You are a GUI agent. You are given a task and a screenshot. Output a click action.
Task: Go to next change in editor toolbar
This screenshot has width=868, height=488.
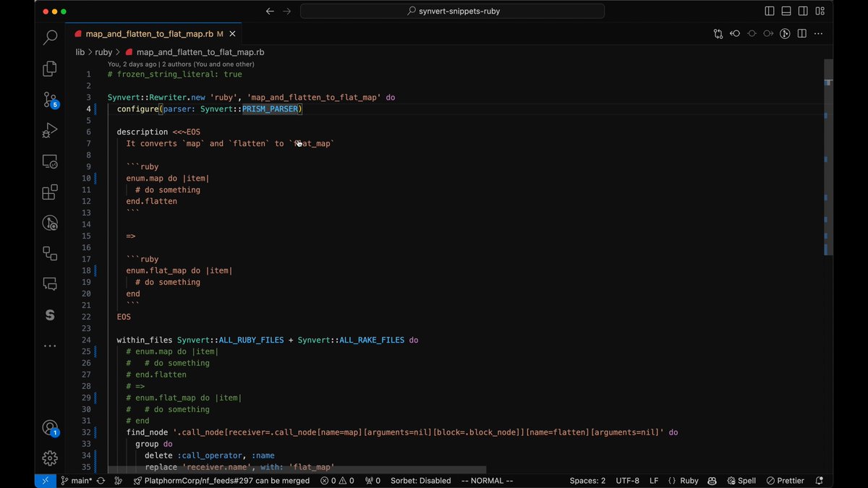[x=768, y=33]
